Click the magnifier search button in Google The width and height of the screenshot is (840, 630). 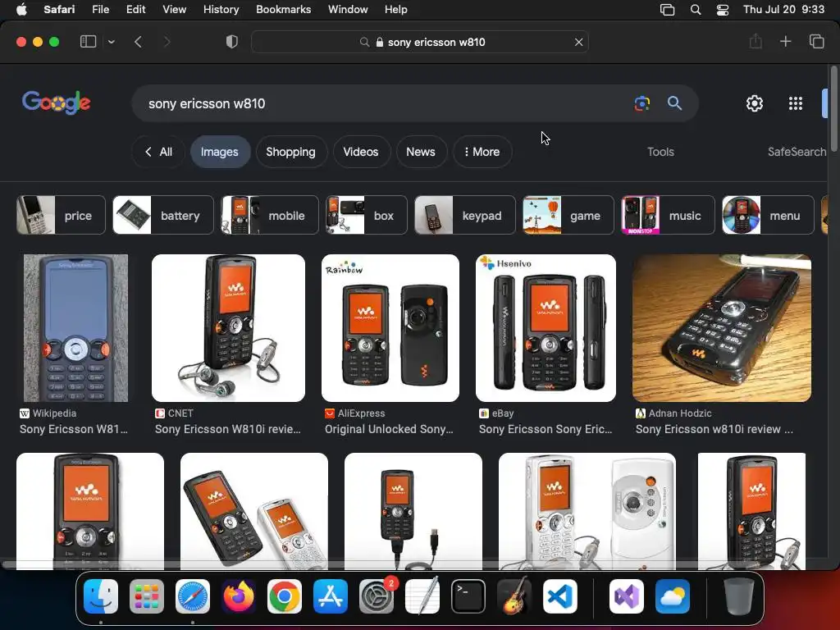point(674,103)
